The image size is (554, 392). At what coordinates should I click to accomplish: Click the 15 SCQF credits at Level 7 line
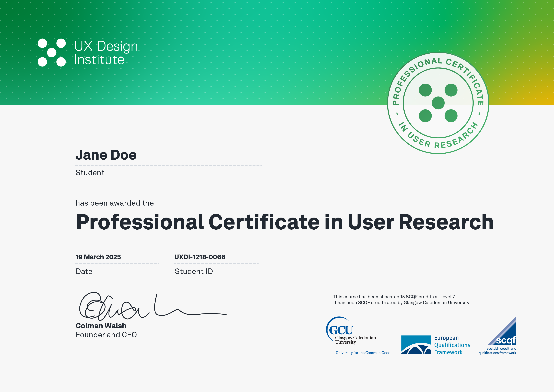394,297
